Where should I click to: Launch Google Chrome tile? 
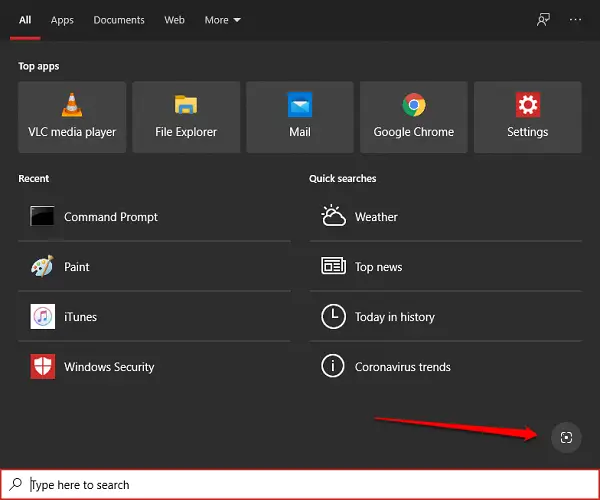[414, 117]
